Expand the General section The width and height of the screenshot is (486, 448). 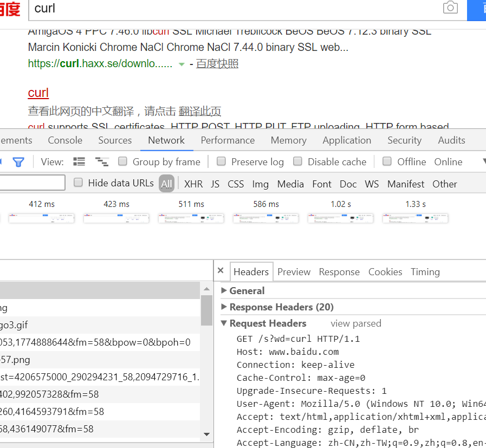[247, 290]
